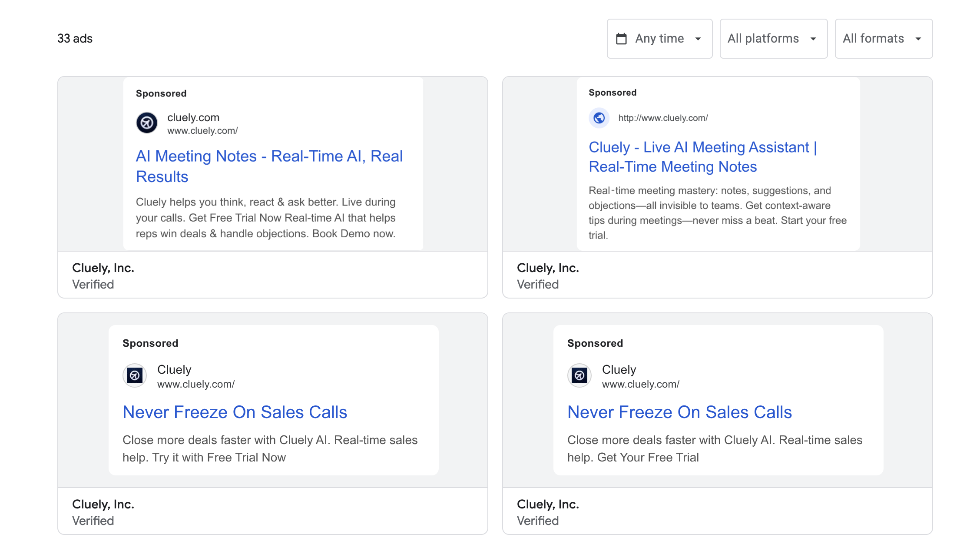Click Cluely logo in 'Get Your Free Trial' ad
Screen dimensions: 980x551
(579, 375)
